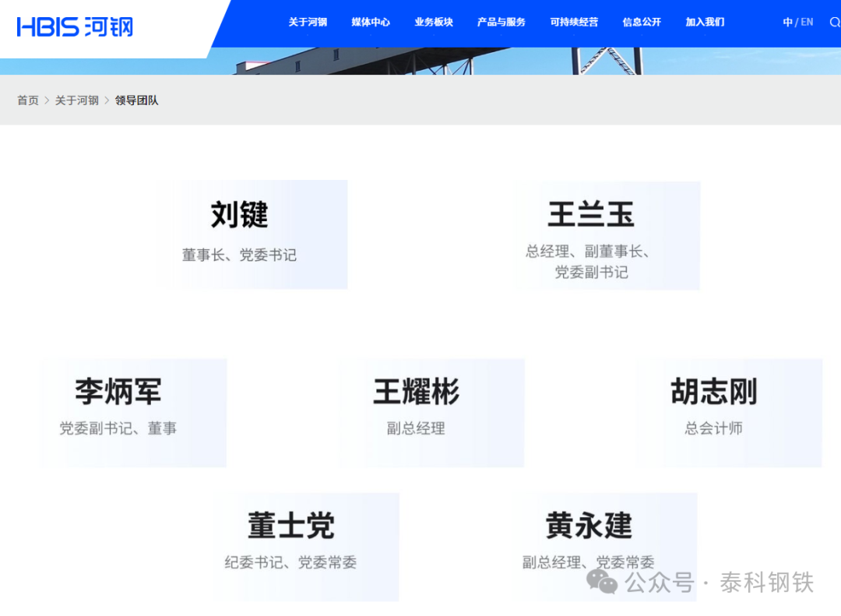The width and height of the screenshot is (841, 616).
Task: Go to 首页 in breadcrumb
Action: pyautogui.click(x=28, y=100)
